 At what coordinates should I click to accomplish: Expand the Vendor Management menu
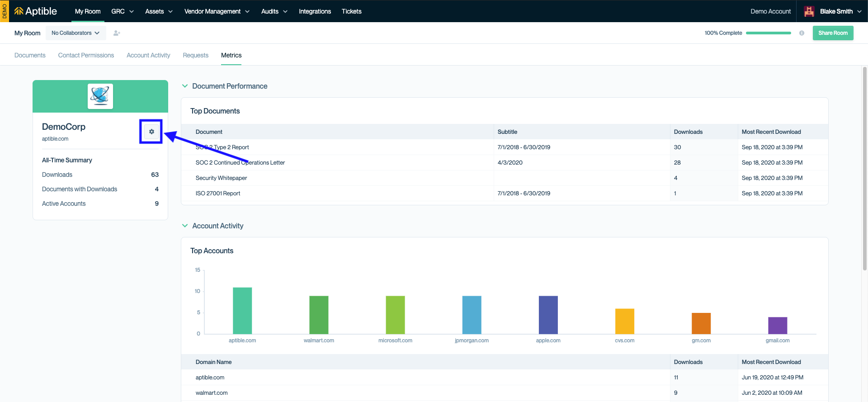[x=217, y=11]
